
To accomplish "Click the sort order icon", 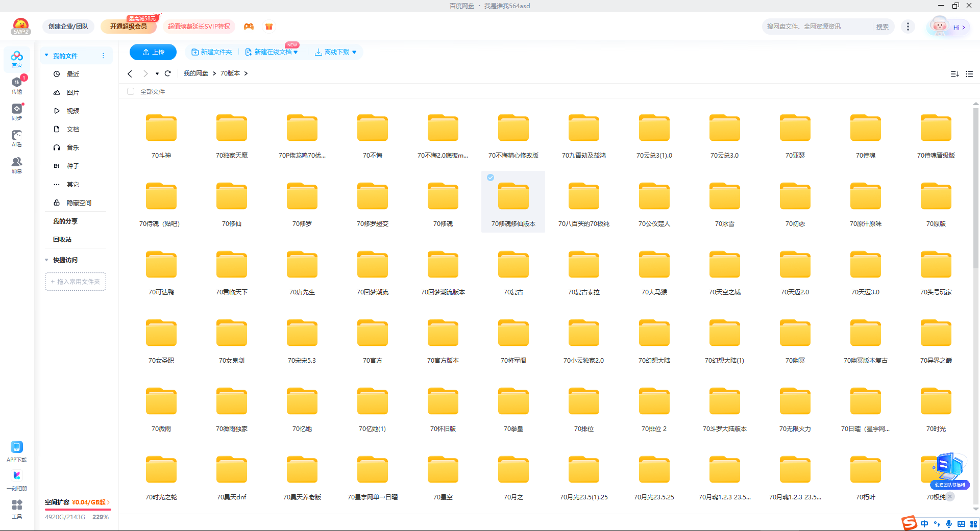I will (x=954, y=74).
